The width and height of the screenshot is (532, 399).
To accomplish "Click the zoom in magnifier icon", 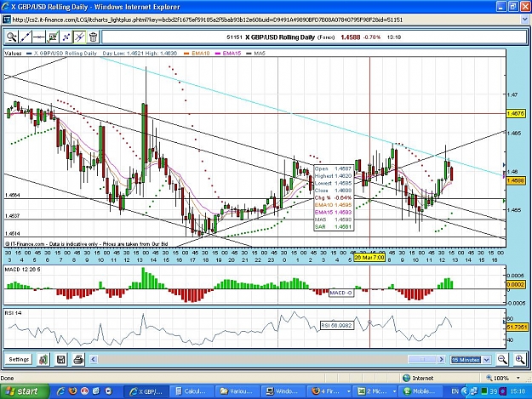I will coord(520,359).
